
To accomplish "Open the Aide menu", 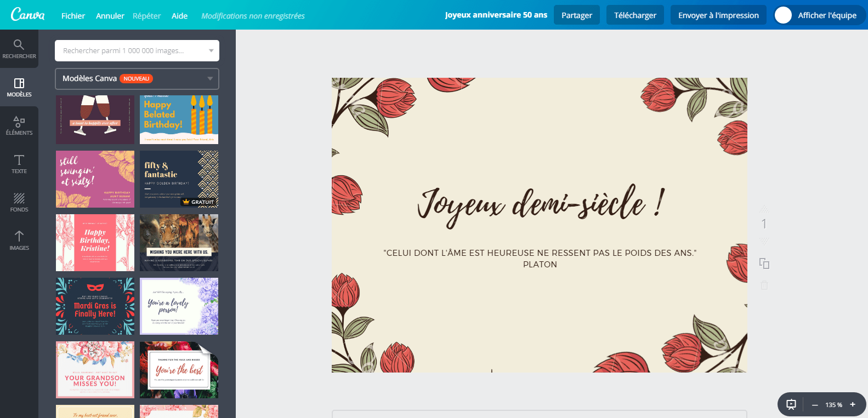I will pyautogui.click(x=179, y=16).
